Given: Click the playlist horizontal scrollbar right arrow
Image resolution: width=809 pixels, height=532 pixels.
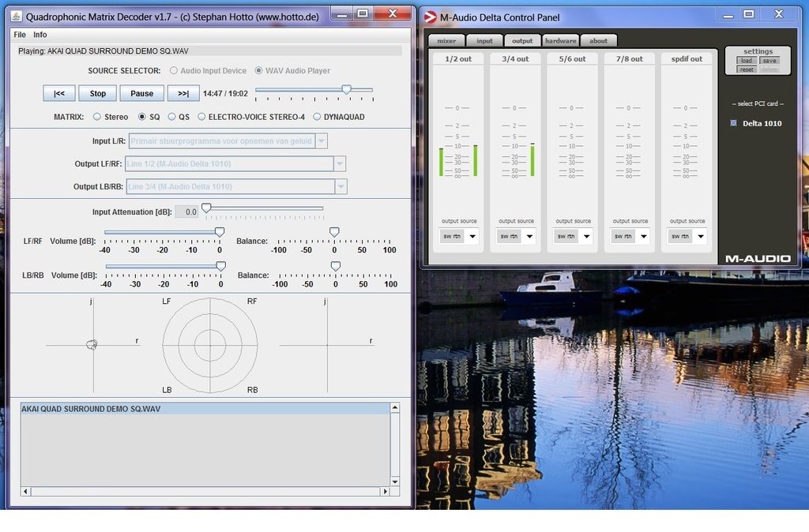Looking at the screenshot, I should (385, 491).
